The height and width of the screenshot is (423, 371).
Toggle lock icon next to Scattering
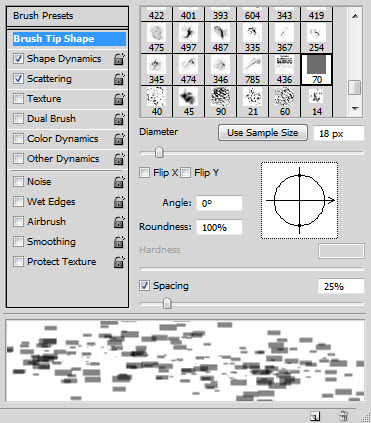tap(119, 79)
